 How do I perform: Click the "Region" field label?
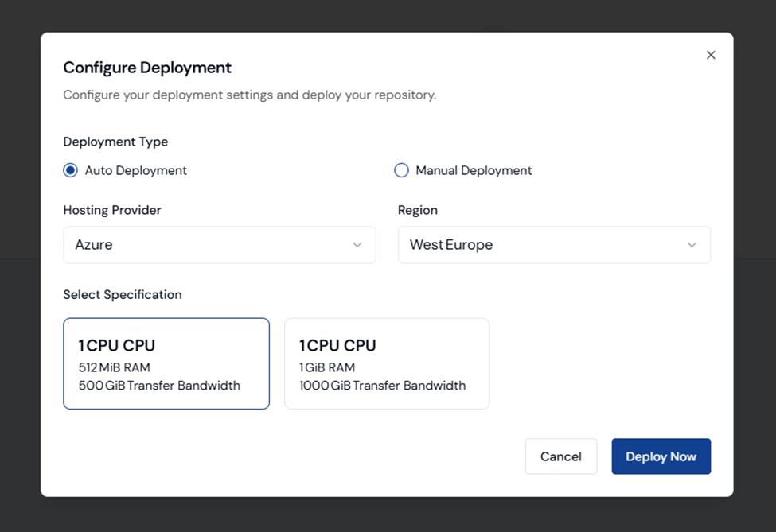tap(418, 210)
